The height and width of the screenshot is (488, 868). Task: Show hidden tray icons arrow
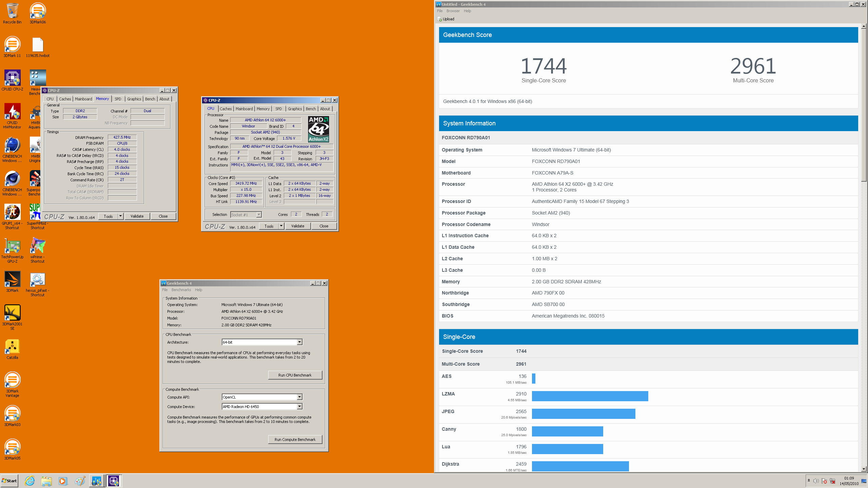point(809,481)
